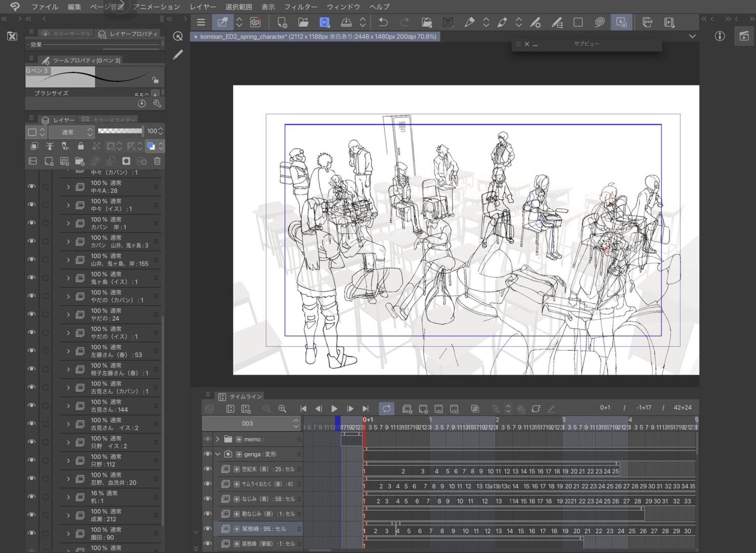756x553 pixels.
Task: Open tool property wrench settings
Action: coord(157,103)
